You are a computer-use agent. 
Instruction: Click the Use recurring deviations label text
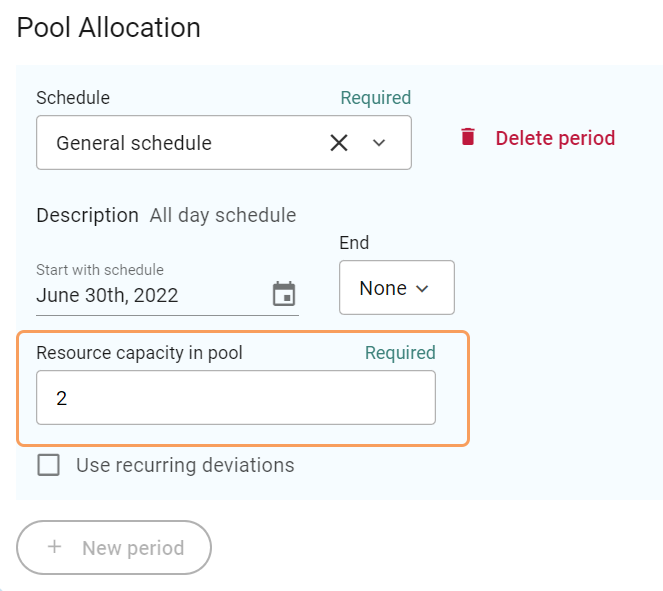(185, 465)
